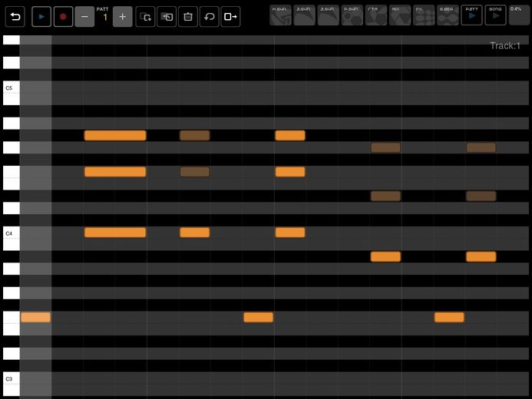
Task: Open the H.SYN instrument tab
Action: (x=280, y=15)
